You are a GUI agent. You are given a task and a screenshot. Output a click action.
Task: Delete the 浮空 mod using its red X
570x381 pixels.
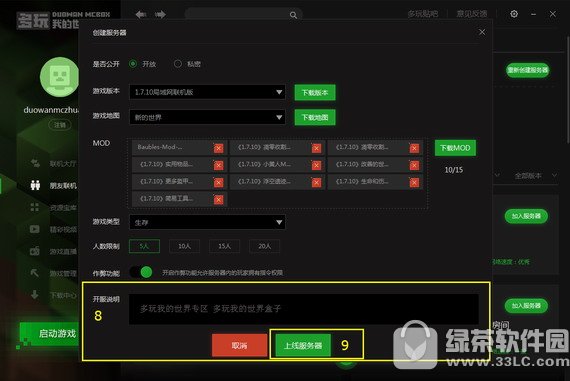point(316,183)
